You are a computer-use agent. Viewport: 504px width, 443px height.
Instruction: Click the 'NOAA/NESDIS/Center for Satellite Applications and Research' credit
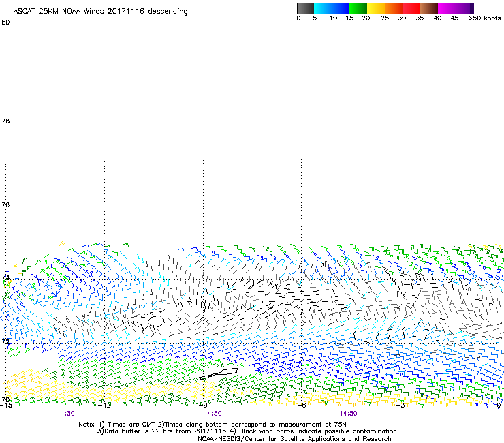click(x=294, y=439)
